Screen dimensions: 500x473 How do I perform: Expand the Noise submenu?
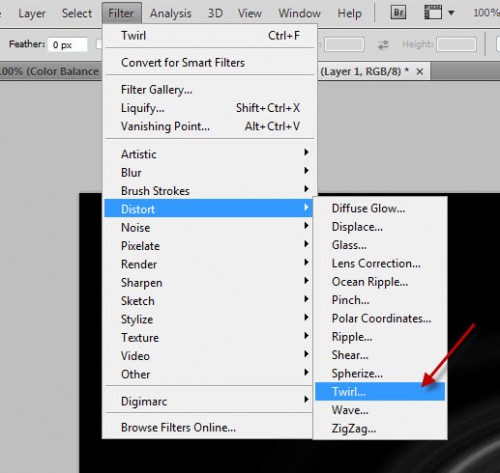coord(209,227)
